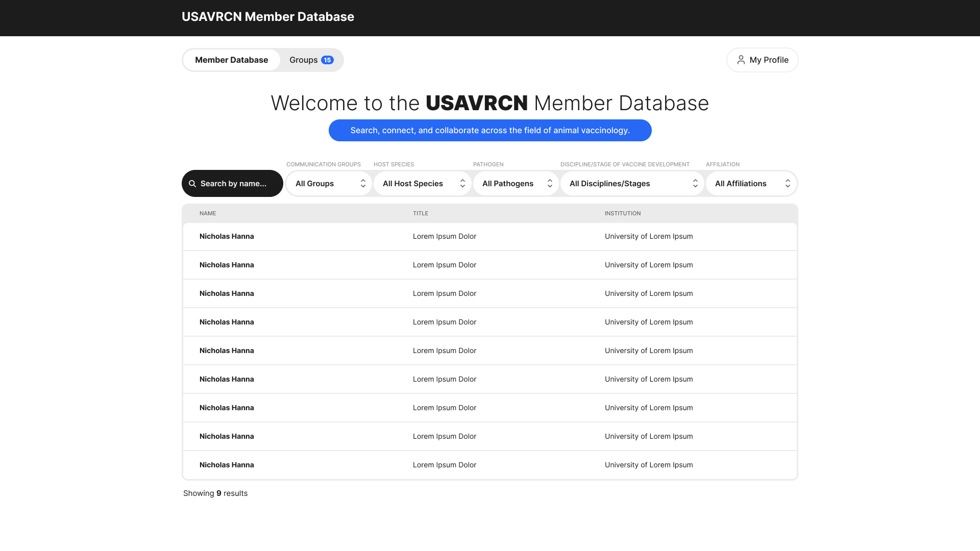The image size is (980, 551).
Task: Click the All Affiliations chevron arrows icon
Action: click(x=788, y=184)
